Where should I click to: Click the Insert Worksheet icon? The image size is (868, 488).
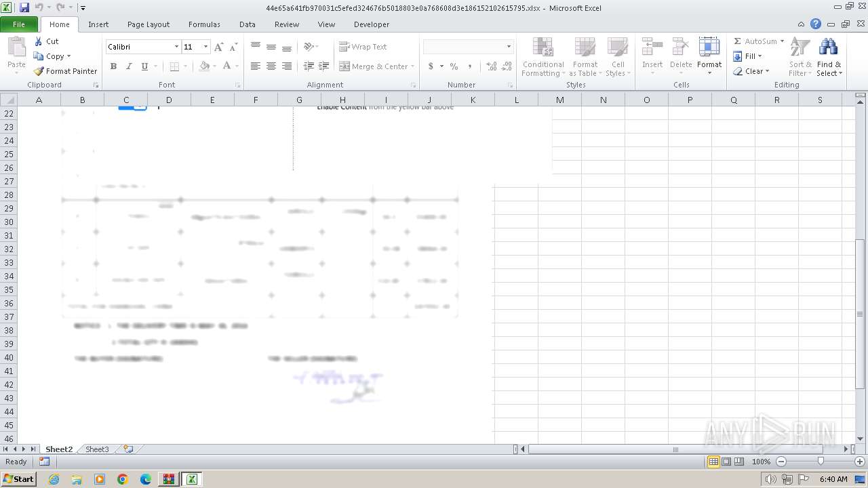pyautogui.click(x=128, y=449)
